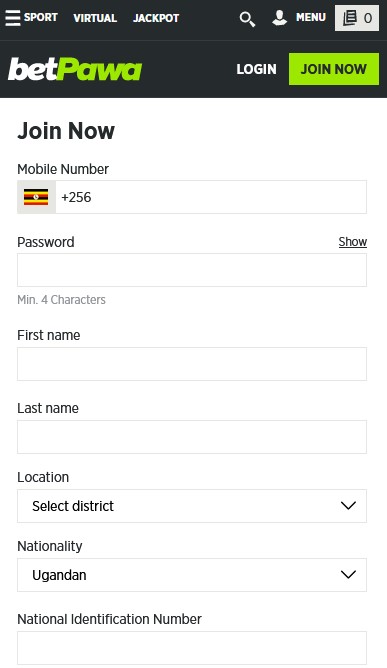Open the betslip icon with count 0
The height and width of the screenshot is (668, 387).
pos(357,18)
